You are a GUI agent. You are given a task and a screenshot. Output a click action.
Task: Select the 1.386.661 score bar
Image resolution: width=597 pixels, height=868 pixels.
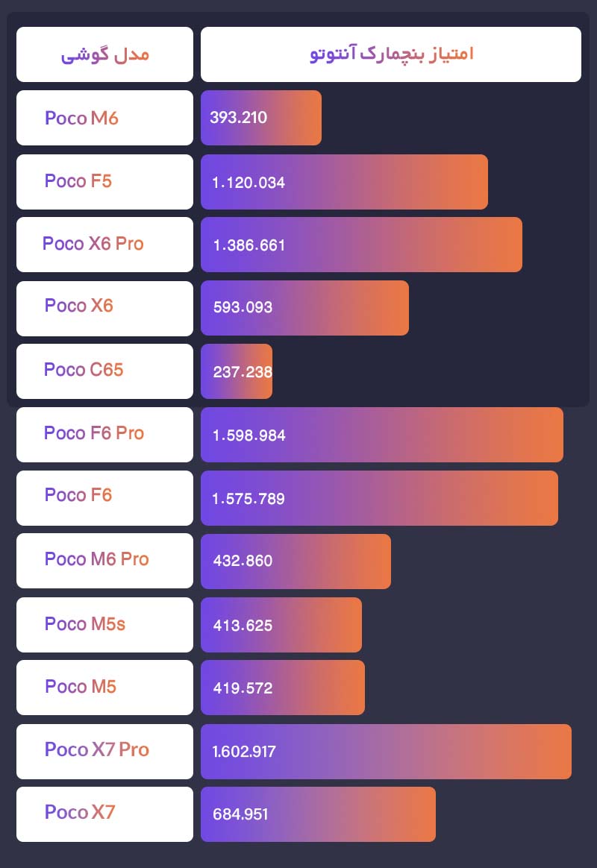(x=361, y=245)
